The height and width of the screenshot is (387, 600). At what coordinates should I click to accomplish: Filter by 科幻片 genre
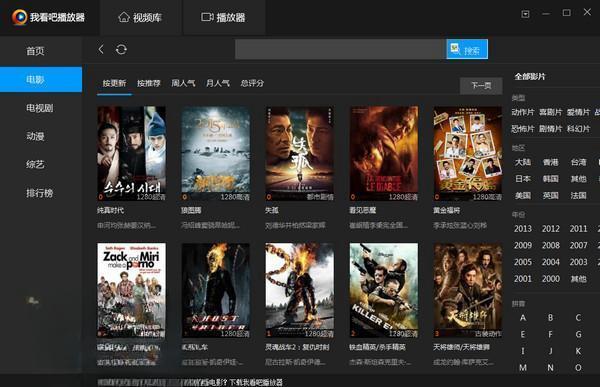point(578,129)
